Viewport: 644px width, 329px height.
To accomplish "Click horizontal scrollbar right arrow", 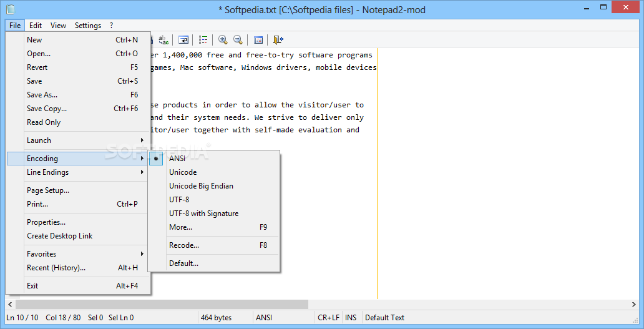I will (x=634, y=305).
